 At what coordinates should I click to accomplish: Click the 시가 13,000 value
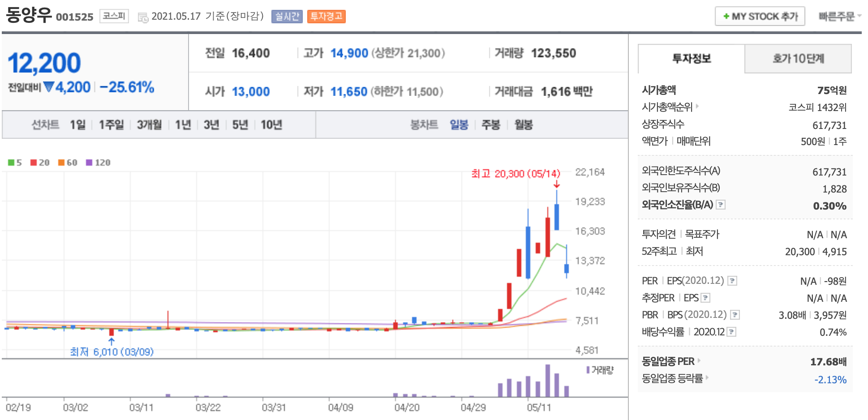pyautogui.click(x=250, y=91)
